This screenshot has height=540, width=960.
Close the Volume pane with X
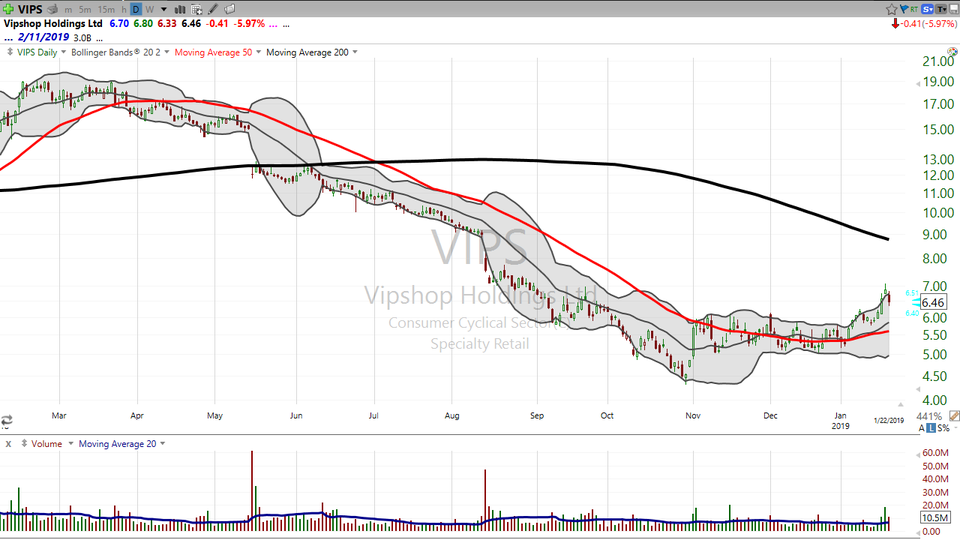(x=8, y=444)
